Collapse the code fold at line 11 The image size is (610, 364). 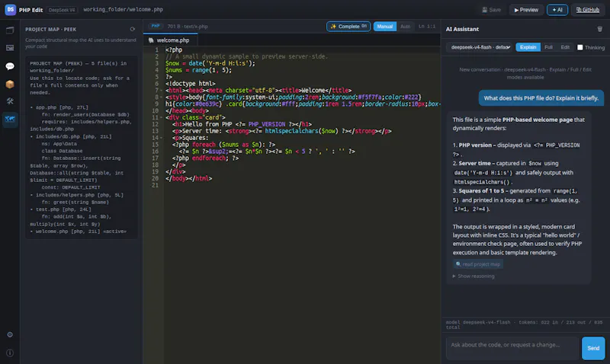(x=161, y=117)
